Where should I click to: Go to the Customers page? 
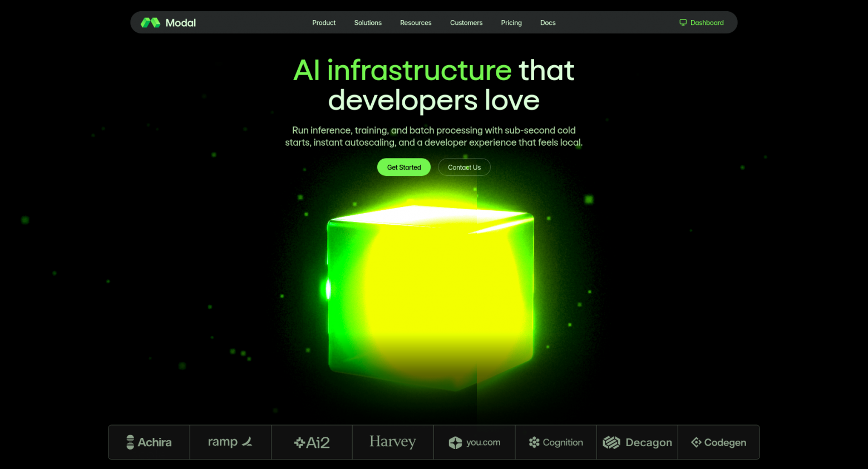[x=466, y=23]
